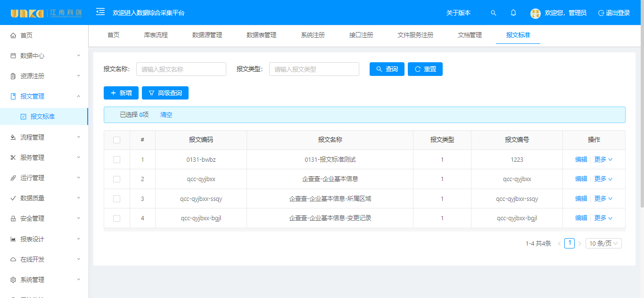The height and width of the screenshot is (298, 644).
Task: Open the notification bell icon
Action: (513, 13)
